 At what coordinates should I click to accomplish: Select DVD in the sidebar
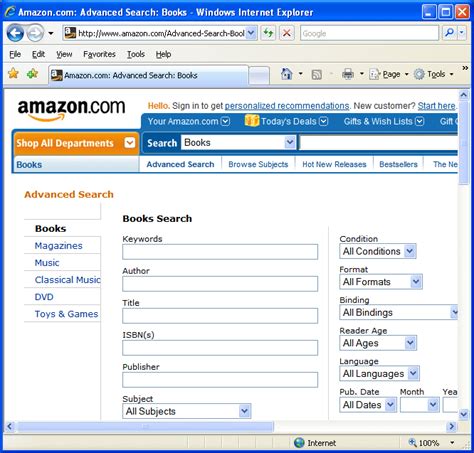(44, 297)
